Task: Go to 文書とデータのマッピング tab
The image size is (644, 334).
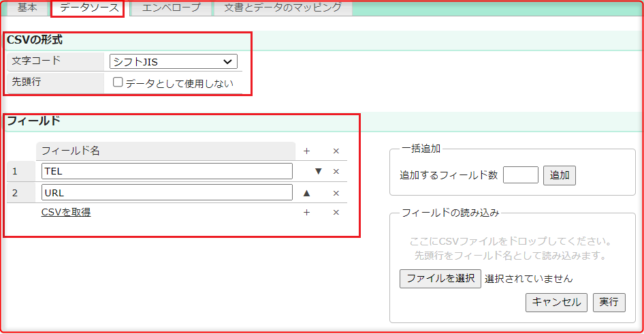Action: click(283, 8)
